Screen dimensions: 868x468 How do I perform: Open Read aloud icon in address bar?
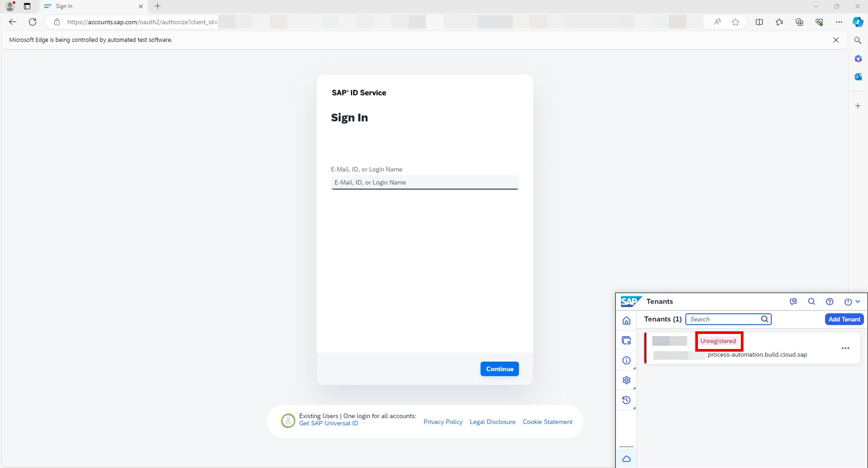[717, 22]
